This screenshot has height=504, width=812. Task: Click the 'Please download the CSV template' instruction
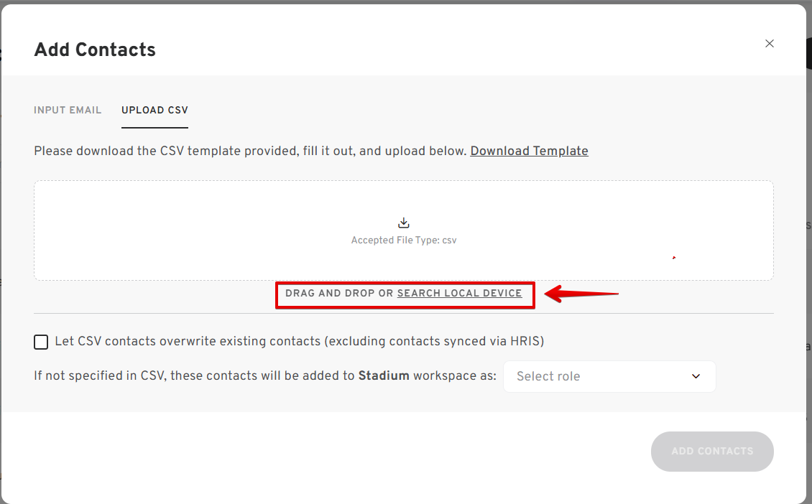pyautogui.click(x=250, y=151)
